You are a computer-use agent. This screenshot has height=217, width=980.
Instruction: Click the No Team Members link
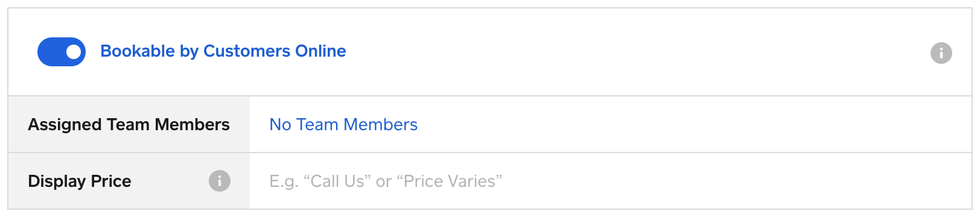tap(343, 124)
